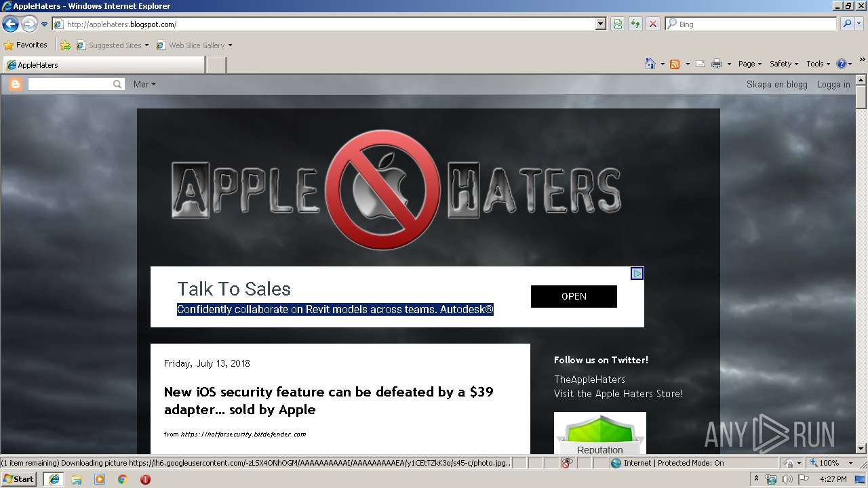Click the address bar URL field
Screen dimensions: 868x488
coord(324,24)
